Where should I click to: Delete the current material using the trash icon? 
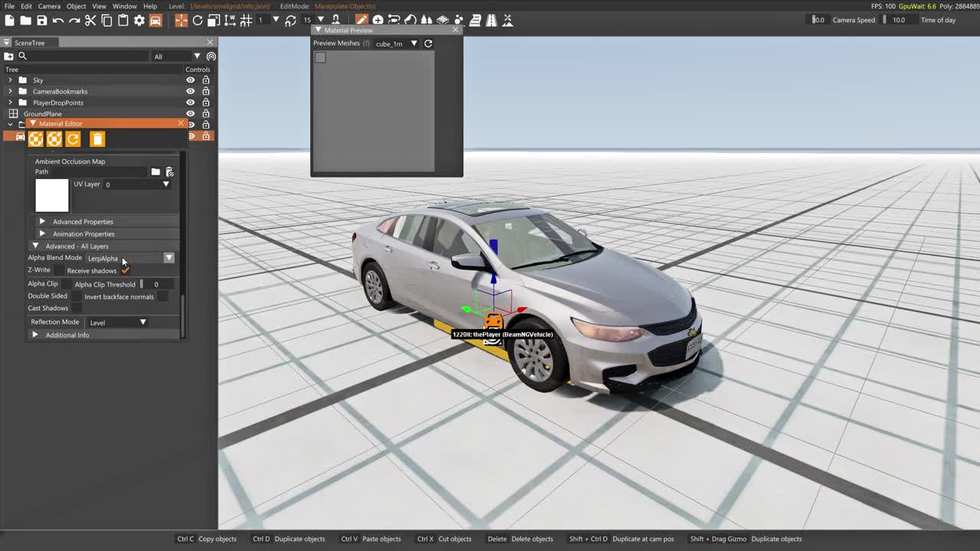coord(97,139)
